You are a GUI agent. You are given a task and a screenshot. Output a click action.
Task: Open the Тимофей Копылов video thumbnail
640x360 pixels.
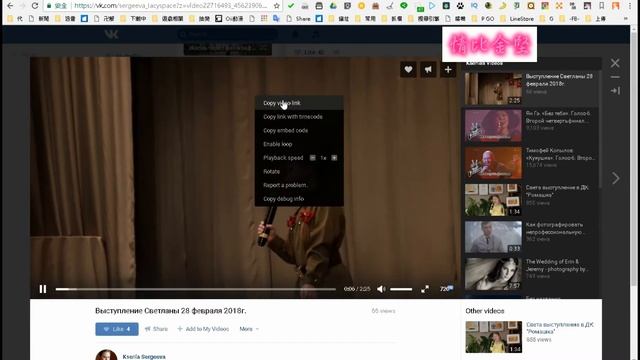(493, 163)
